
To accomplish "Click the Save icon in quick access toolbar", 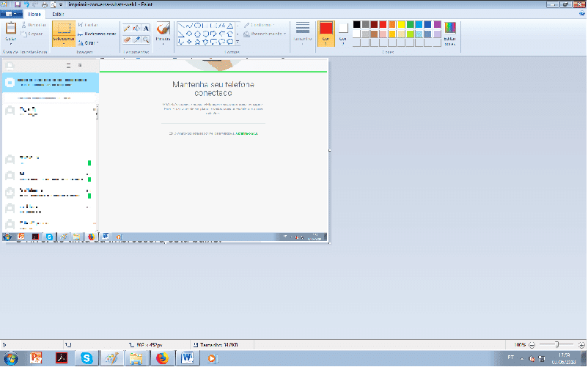I will [16, 4].
